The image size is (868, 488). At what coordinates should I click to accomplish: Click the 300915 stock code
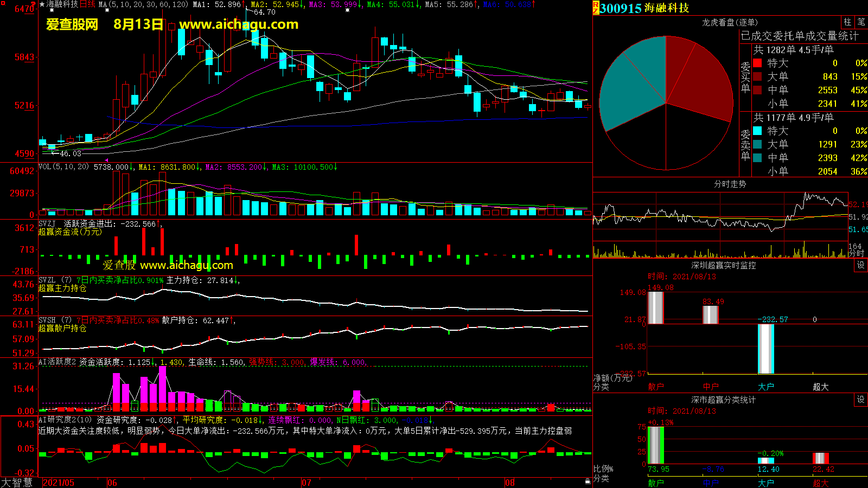[x=621, y=8]
